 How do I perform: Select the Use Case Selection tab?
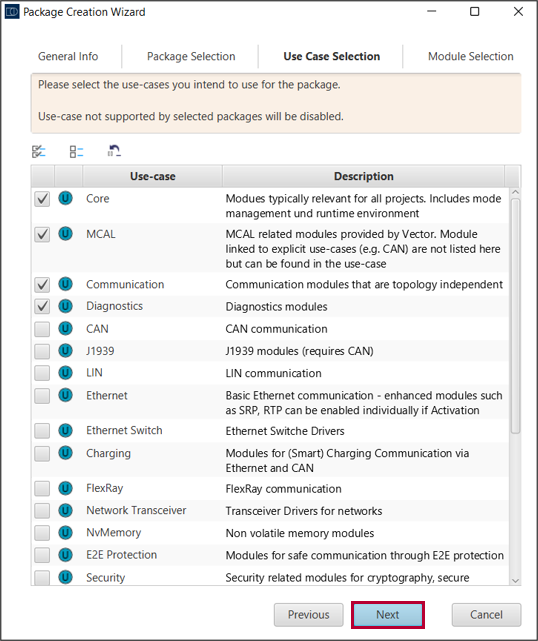pos(332,56)
